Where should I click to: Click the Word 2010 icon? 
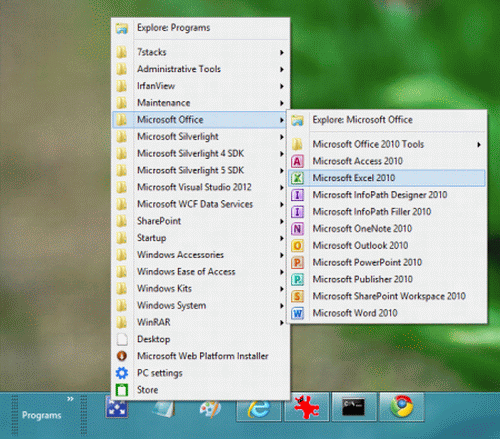297,313
